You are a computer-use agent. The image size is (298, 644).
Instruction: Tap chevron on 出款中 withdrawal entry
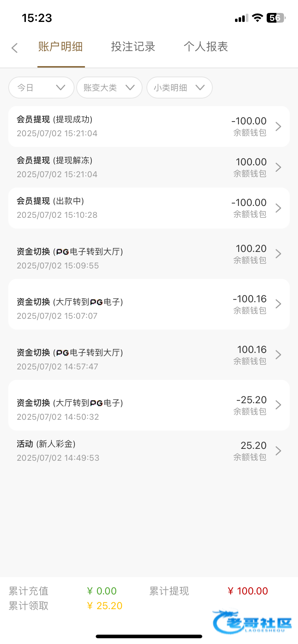click(x=278, y=208)
